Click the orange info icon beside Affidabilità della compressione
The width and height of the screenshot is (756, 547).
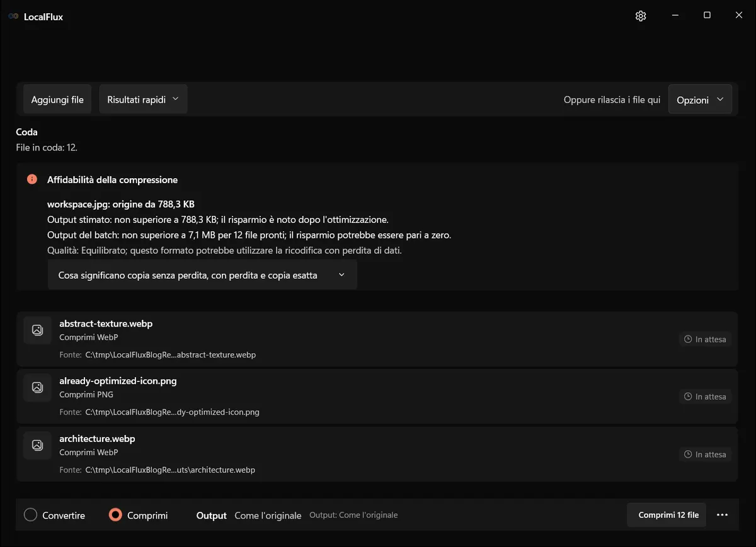tap(32, 179)
